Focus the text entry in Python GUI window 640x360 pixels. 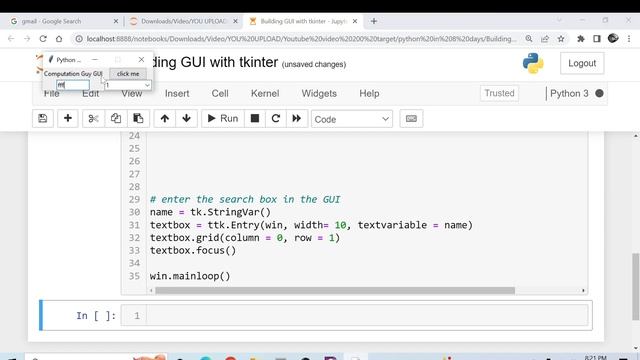tap(73, 85)
